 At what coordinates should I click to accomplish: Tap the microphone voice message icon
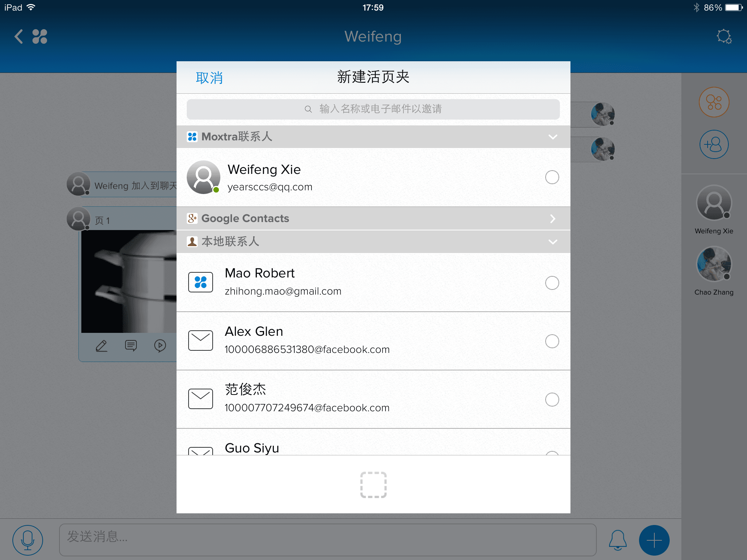click(28, 540)
